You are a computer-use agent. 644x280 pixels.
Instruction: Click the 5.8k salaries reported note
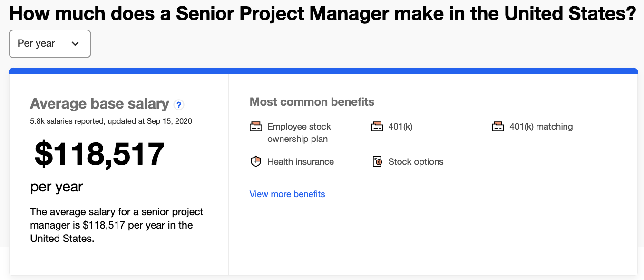(111, 121)
